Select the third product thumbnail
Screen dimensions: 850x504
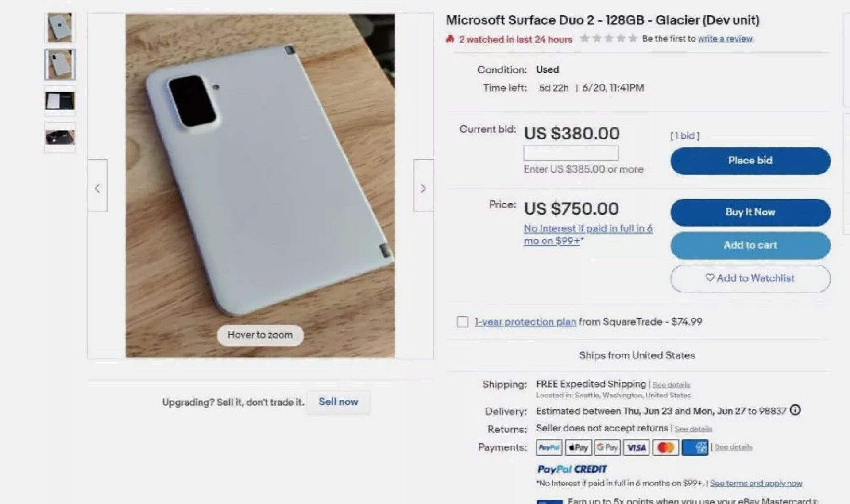coord(60,101)
